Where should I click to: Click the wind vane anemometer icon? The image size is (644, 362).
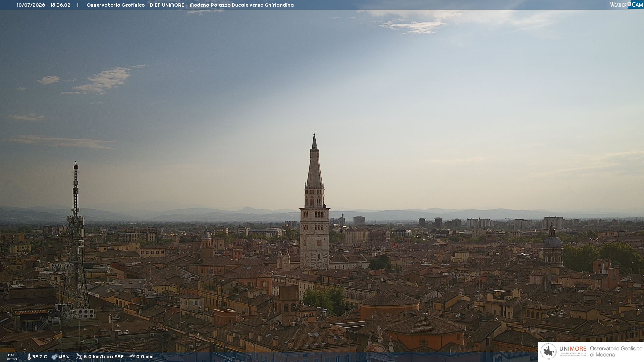point(79,357)
